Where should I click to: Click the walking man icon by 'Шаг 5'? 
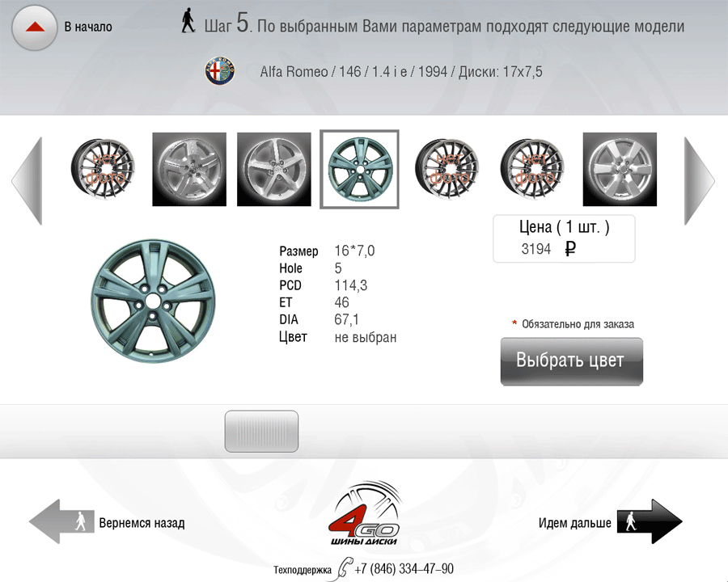188,21
